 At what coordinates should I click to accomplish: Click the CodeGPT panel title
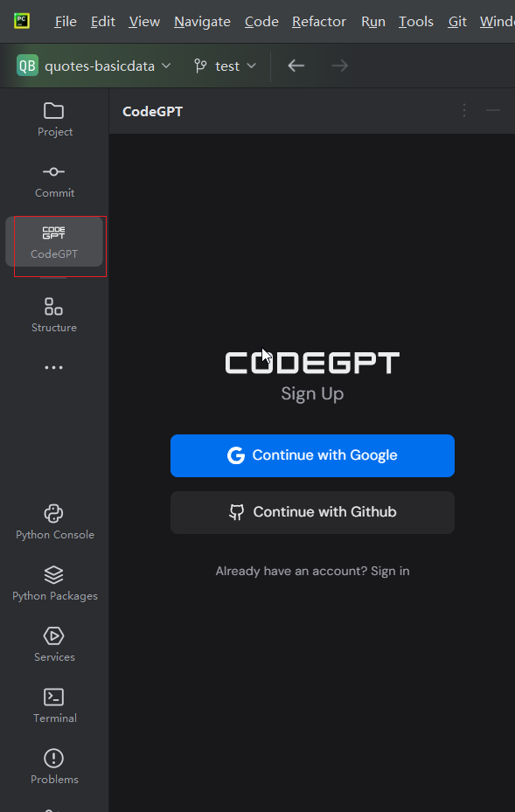[x=152, y=111]
